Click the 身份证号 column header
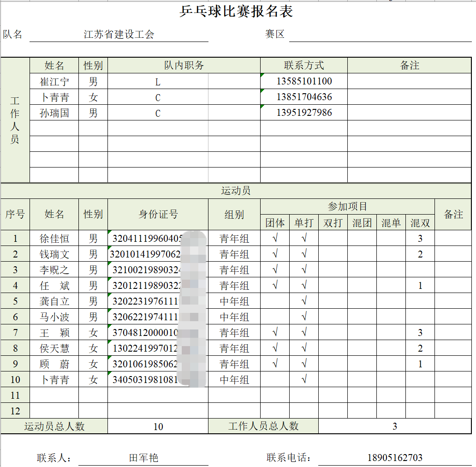Image resolution: width=476 pixels, height=467 pixels. (x=158, y=215)
